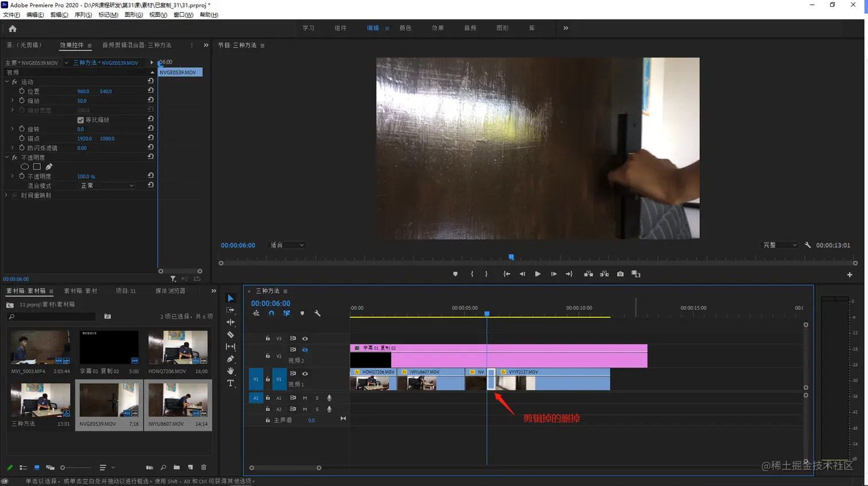
Task: Mark Out point in program monitor
Action: tap(486, 274)
